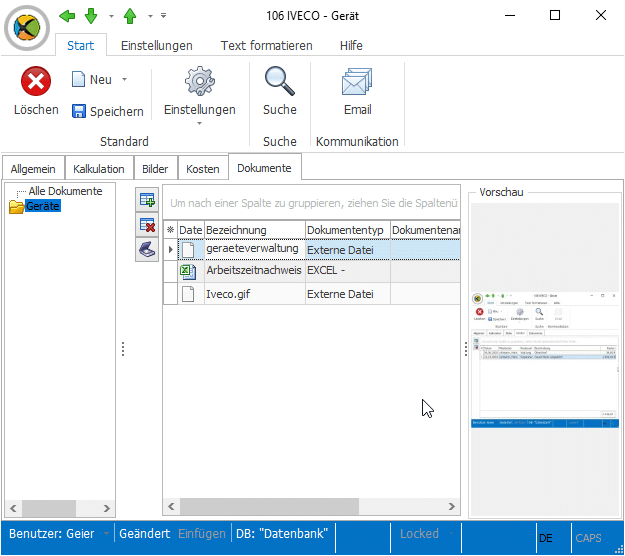
Task: Expand the Neu dropdown arrow
Action: pyautogui.click(x=124, y=79)
